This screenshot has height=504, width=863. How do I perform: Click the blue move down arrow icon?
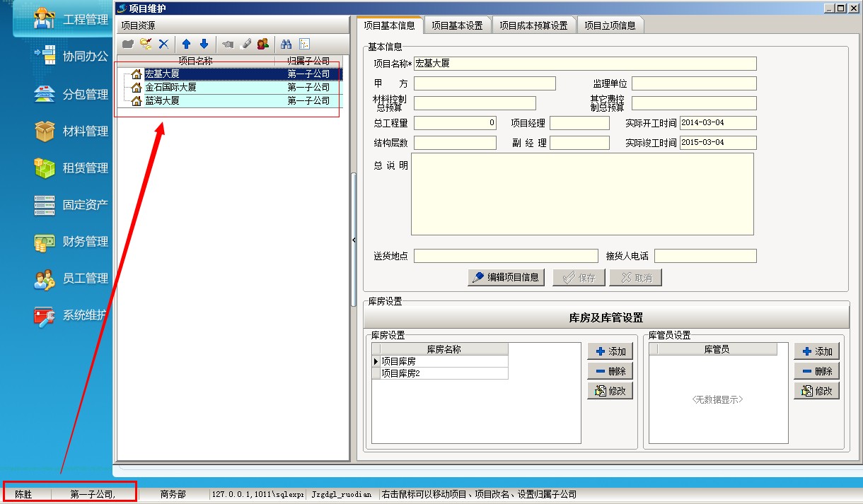[204, 44]
